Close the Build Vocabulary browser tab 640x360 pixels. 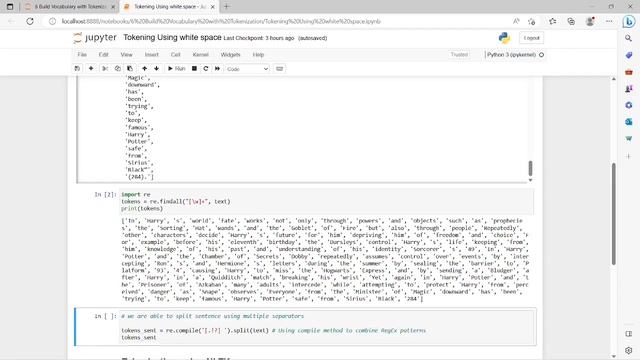113,7
